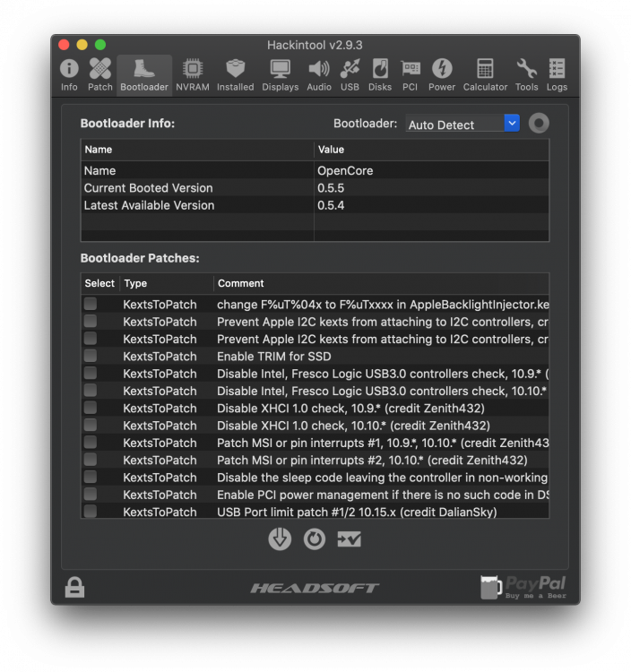Click the Comment column header
Viewport: 631px width, 672px height.
(382, 283)
